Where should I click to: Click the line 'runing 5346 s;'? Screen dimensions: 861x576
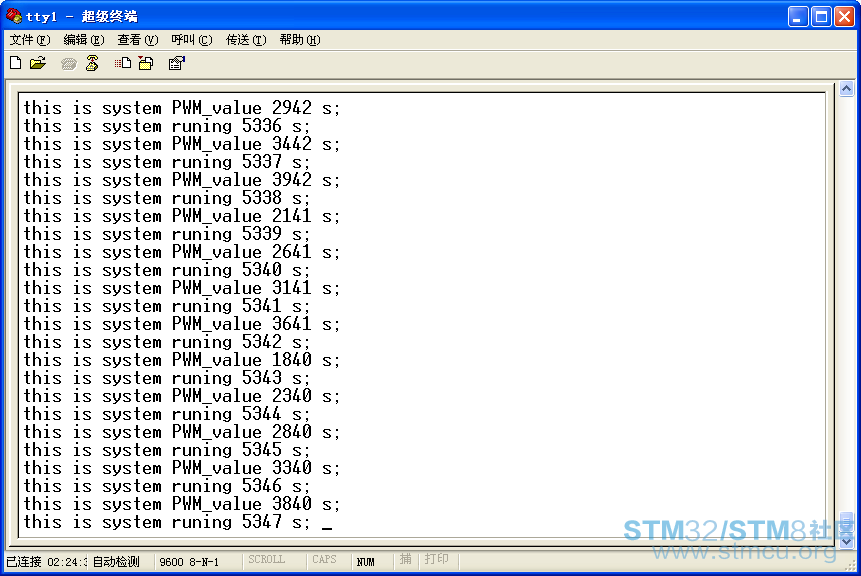point(167,486)
